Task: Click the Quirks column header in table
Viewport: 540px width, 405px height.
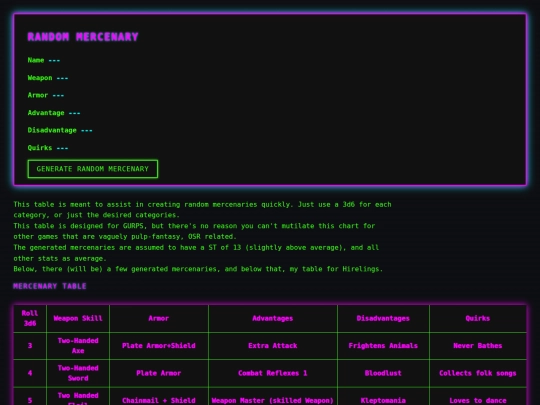Action: [478, 318]
